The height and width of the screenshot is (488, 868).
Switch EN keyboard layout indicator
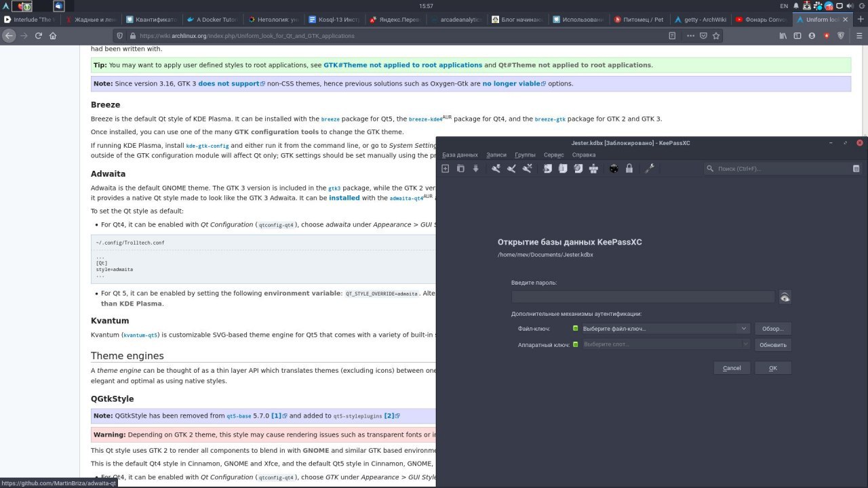tap(784, 6)
